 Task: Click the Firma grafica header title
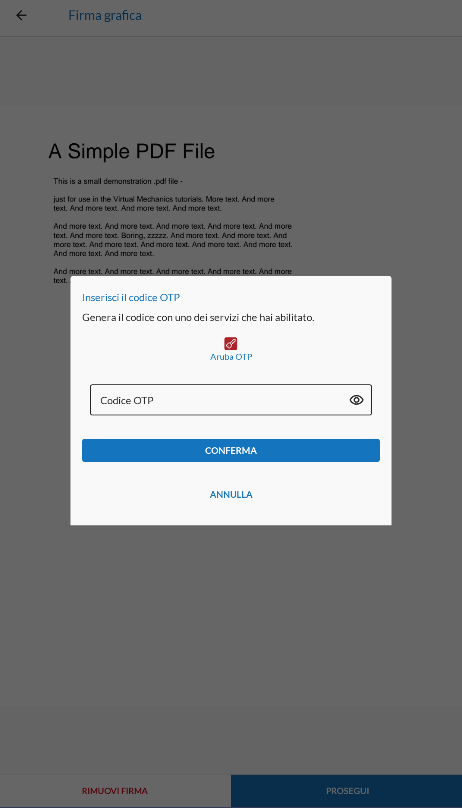pos(105,15)
